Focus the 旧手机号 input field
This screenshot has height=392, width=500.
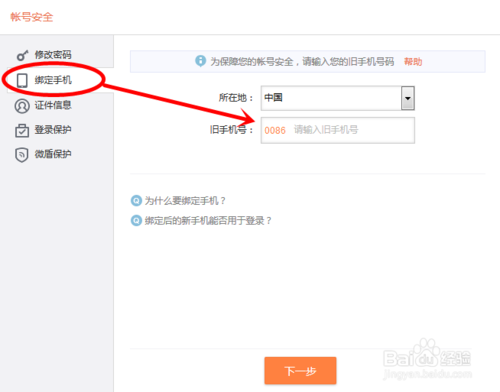[338, 130]
